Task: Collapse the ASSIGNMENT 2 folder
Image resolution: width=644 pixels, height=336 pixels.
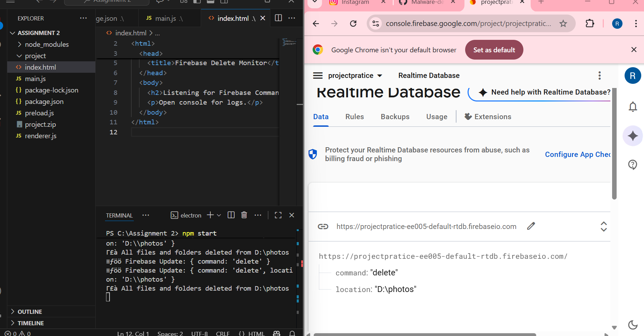Action: point(13,33)
